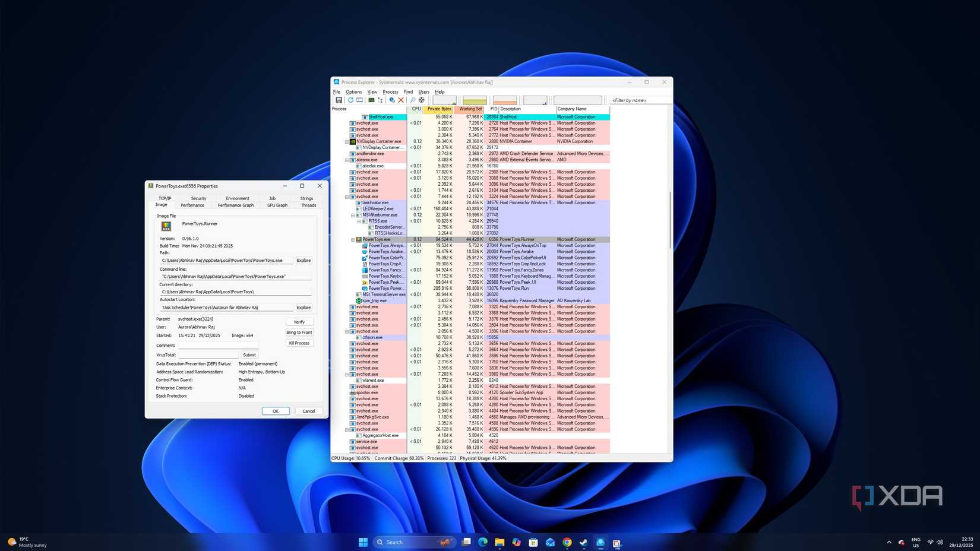
Task: Switch to the GPU Graph tab
Action: coord(277,205)
